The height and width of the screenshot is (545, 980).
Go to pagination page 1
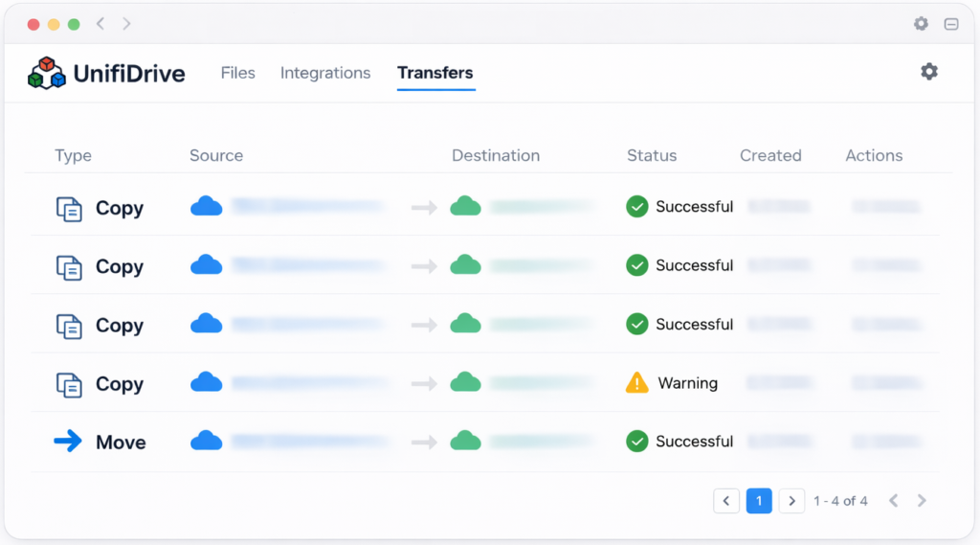(x=759, y=501)
